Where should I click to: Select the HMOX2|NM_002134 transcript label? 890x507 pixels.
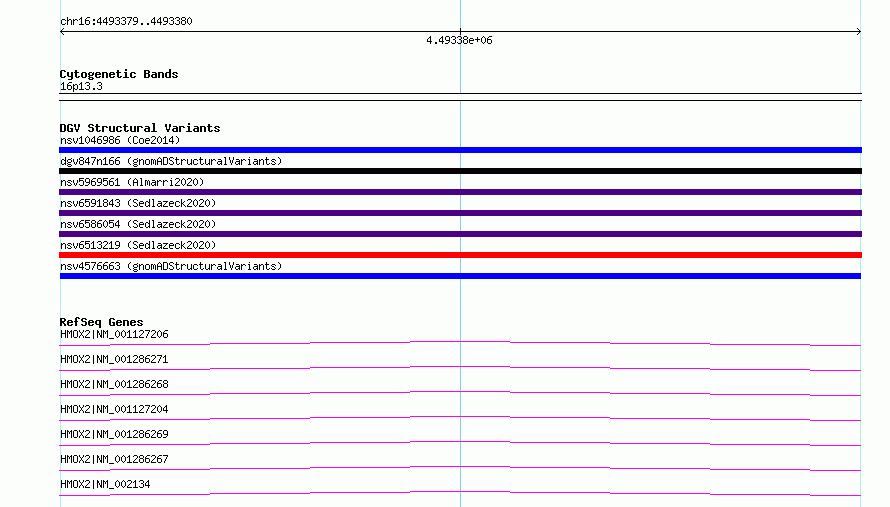[x=105, y=484]
